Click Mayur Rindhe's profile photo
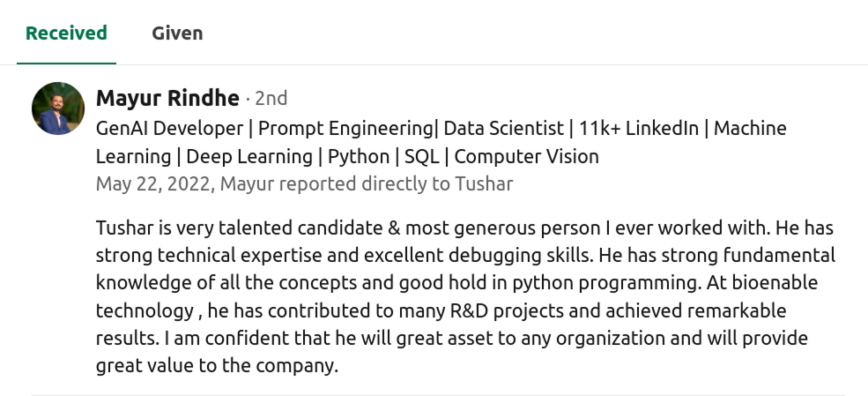This screenshot has height=396, width=868. tap(58, 108)
